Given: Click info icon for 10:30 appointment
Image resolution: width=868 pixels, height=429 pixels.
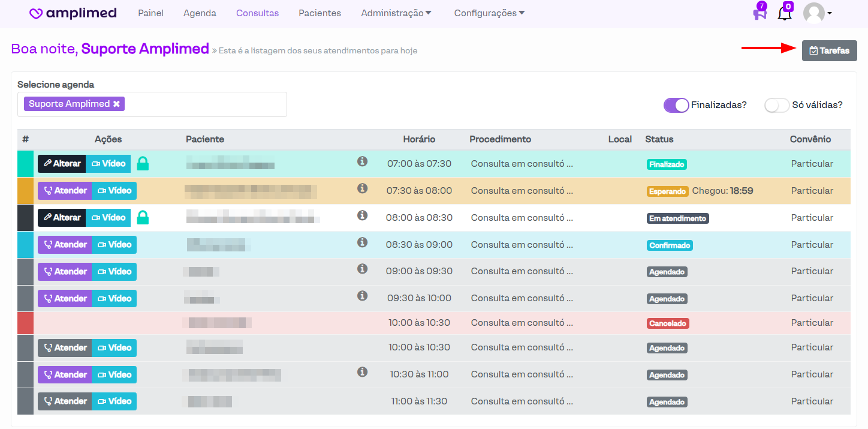Looking at the screenshot, I should click(x=362, y=372).
